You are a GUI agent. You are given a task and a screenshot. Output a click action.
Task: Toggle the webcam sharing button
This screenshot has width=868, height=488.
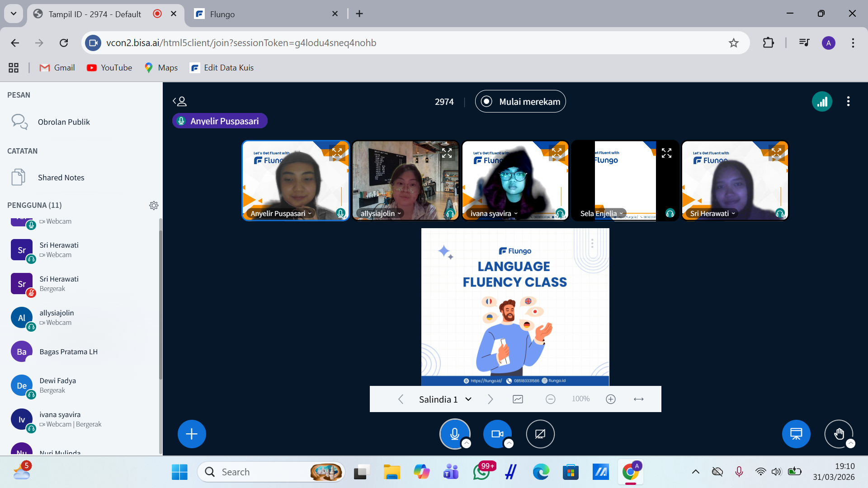[497, 434]
